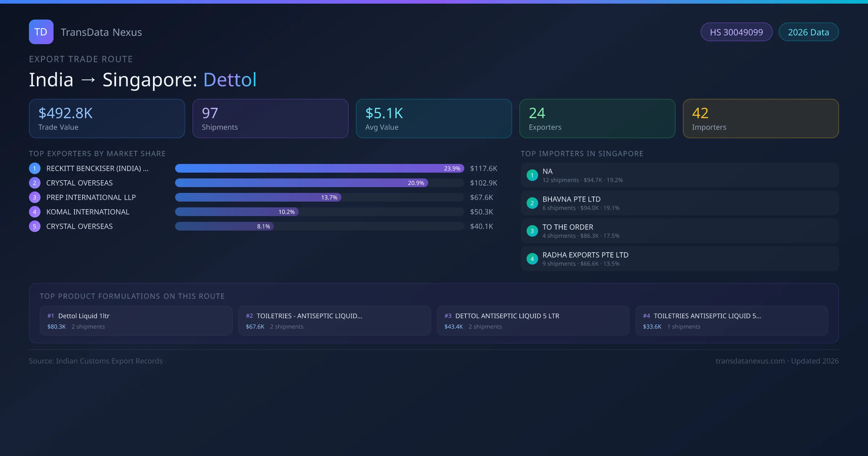Click rank 1 badge for Reckitt Benckiser
The height and width of the screenshot is (456, 868).
[x=35, y=168]
